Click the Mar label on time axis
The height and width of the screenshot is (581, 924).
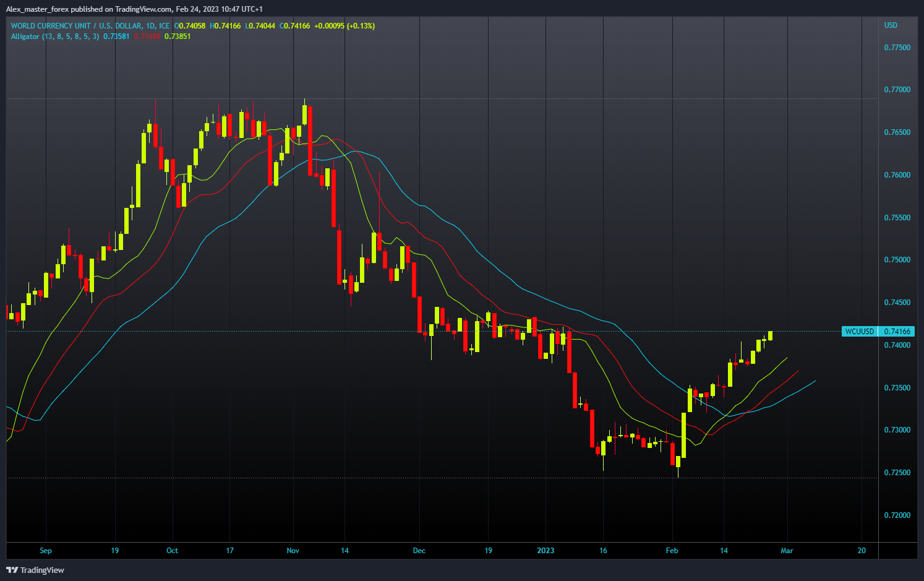(x=787, y=551)
